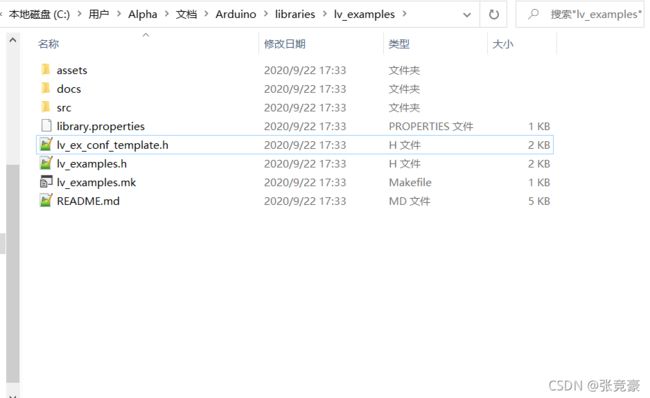Select the lv_ex_conf_template.h file icon
This screenshot has height=398, width=650.
tap(46, 144)
